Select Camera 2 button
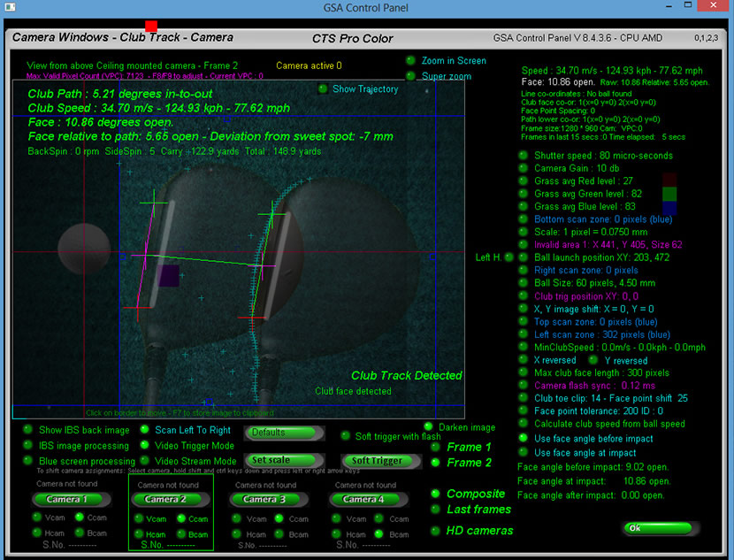The image size is (734, 560). point(169,499)
